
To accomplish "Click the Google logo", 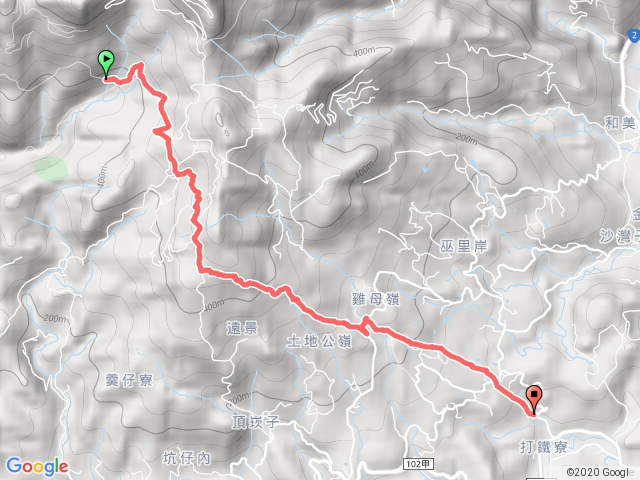I will pyautogui.click(x=37, y=466).
